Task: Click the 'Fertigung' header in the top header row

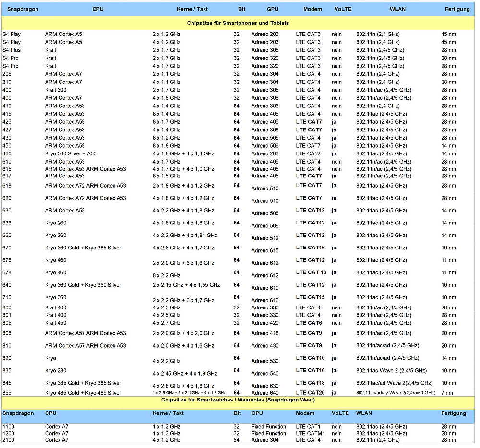Action: coord(457,9)
